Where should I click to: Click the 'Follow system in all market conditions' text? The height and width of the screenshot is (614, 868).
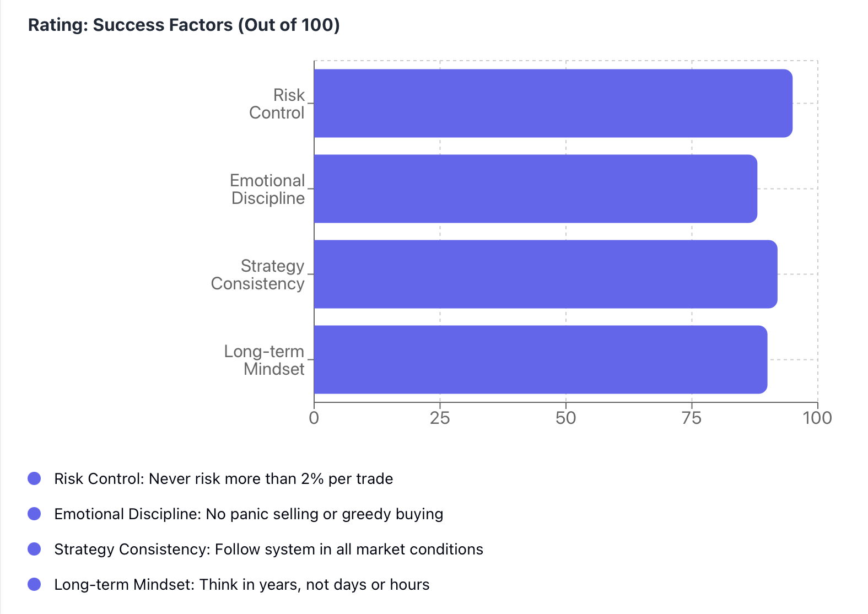[x=348, y=549]
